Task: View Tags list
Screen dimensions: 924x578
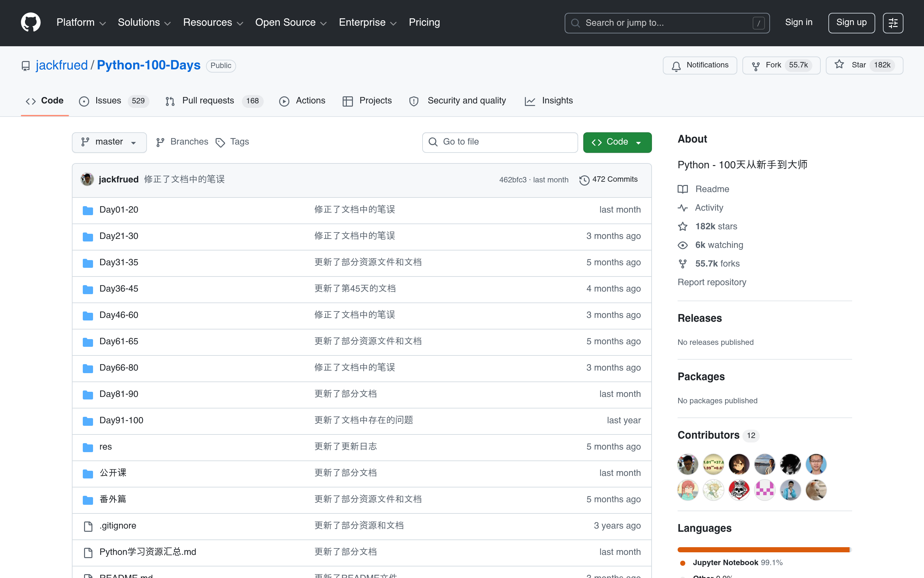Action: coord(232,142)
